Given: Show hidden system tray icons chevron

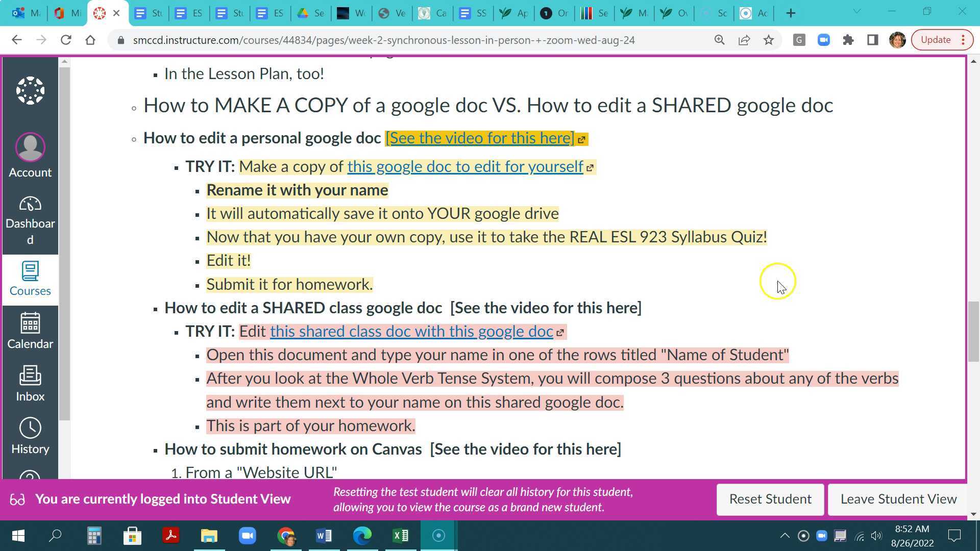Looking at the screenshot, I should (785, 536).
